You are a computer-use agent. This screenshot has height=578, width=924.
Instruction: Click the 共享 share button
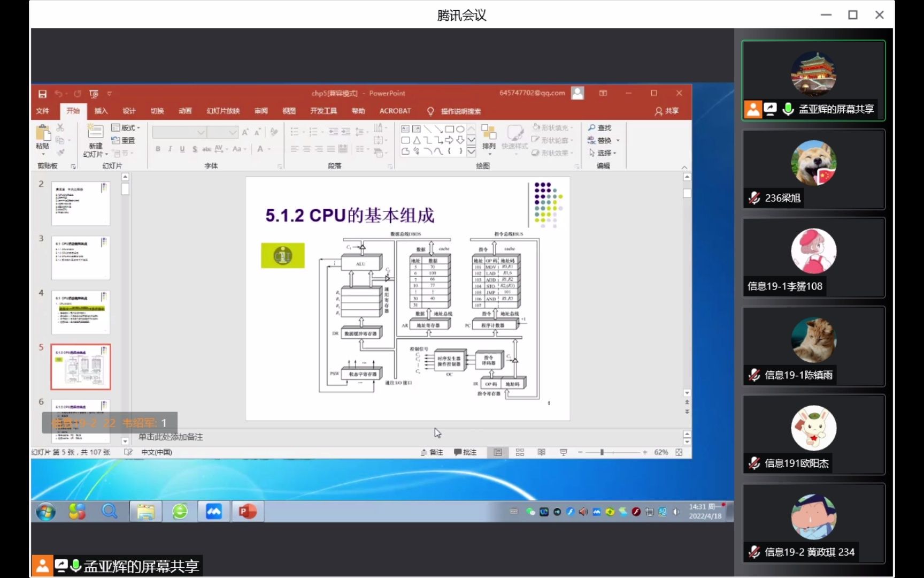point(667,111)
